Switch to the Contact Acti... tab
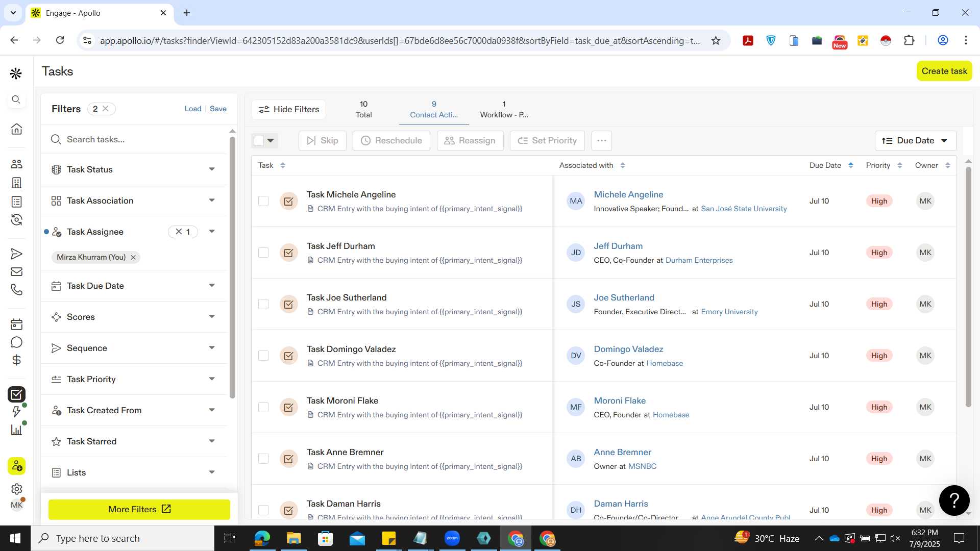 tap(434, 109)
